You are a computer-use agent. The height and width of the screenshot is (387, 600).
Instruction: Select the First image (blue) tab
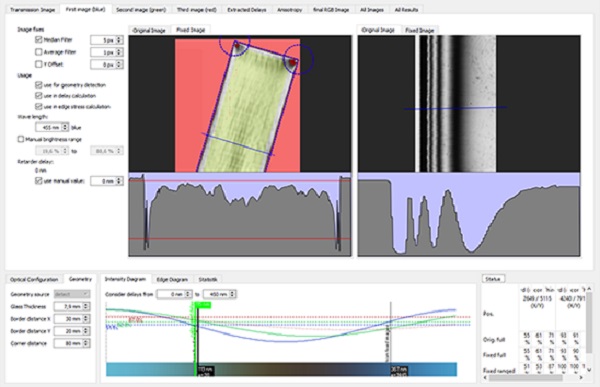(85, 9)
